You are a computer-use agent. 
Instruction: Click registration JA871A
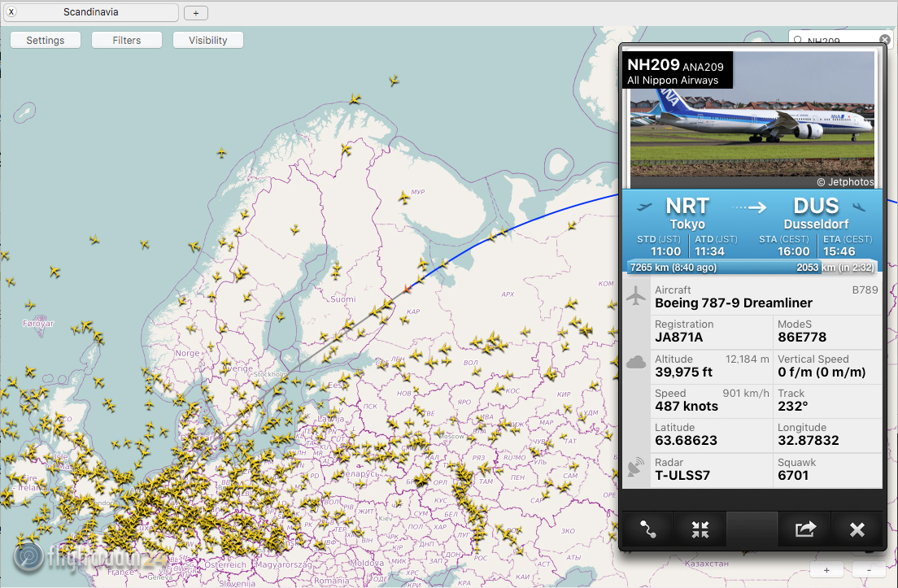click(x=678, y=338)
